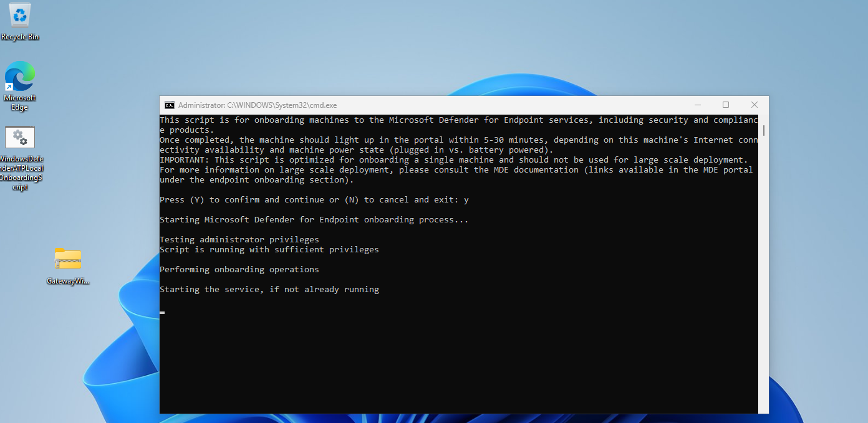
Task: Click the blinking cursor in the console
Action: click(x=162, y=312)
